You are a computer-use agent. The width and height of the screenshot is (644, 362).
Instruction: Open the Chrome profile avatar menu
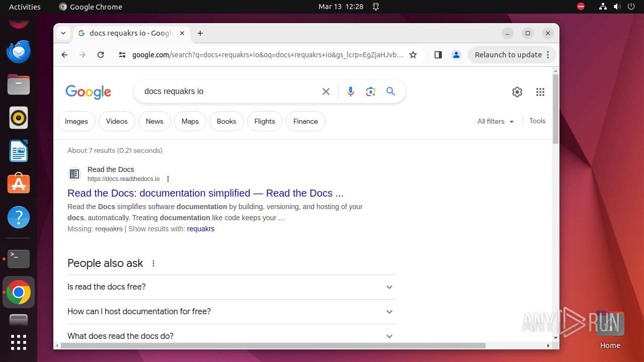click(x=456, y=55)
